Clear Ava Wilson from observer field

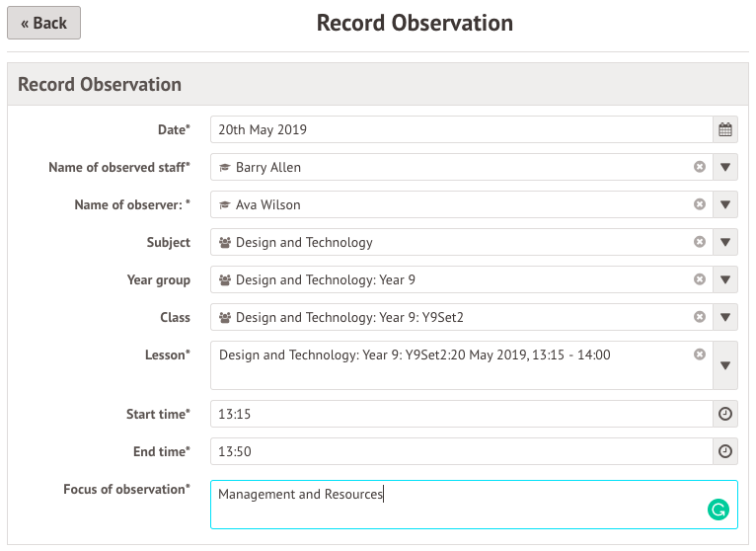pyautogui.click(x=700, y=204)
